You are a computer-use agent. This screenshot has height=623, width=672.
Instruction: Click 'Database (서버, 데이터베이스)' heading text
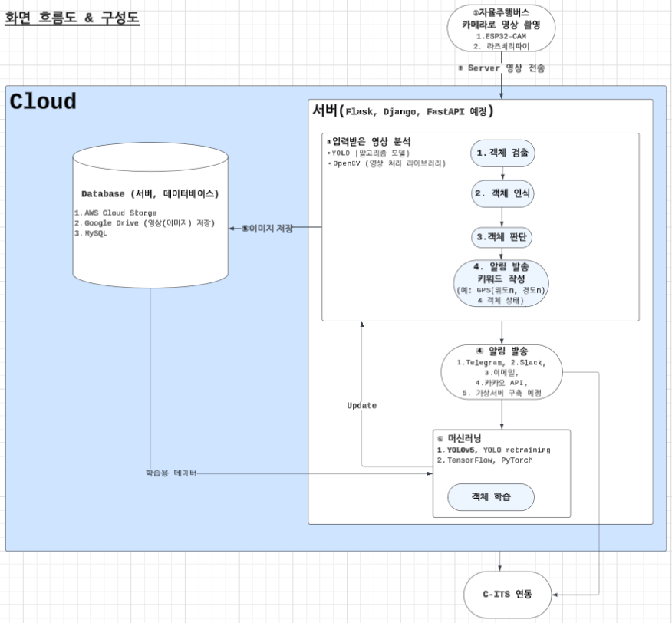point(150,194)
